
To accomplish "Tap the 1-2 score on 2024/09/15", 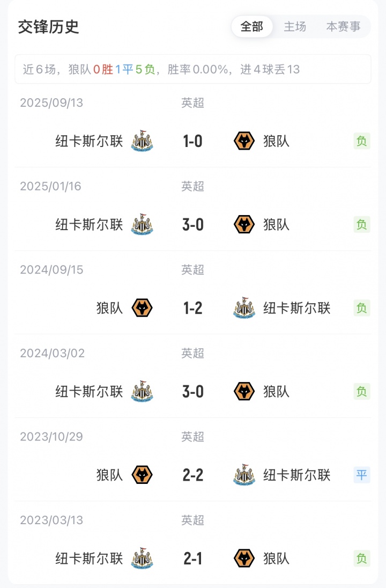I will pos(192,308).
